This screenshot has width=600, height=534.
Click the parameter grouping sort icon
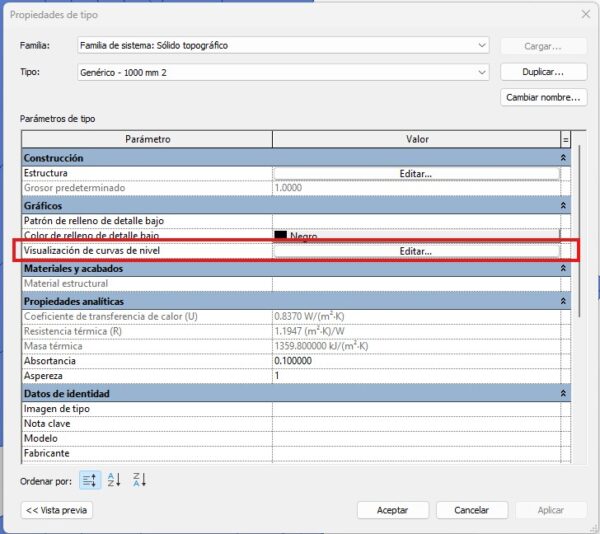pos(90,480)
